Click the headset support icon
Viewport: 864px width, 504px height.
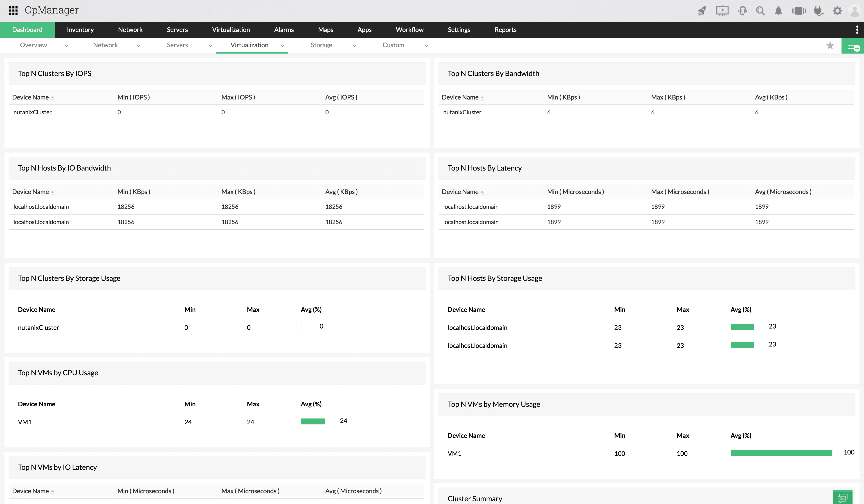point(742,11)
